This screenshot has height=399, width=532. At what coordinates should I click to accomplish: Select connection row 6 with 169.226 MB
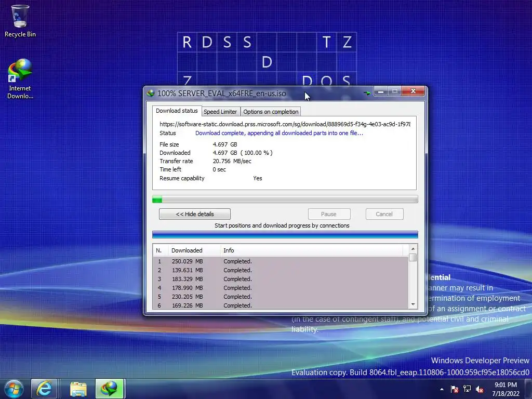[281, 305]
